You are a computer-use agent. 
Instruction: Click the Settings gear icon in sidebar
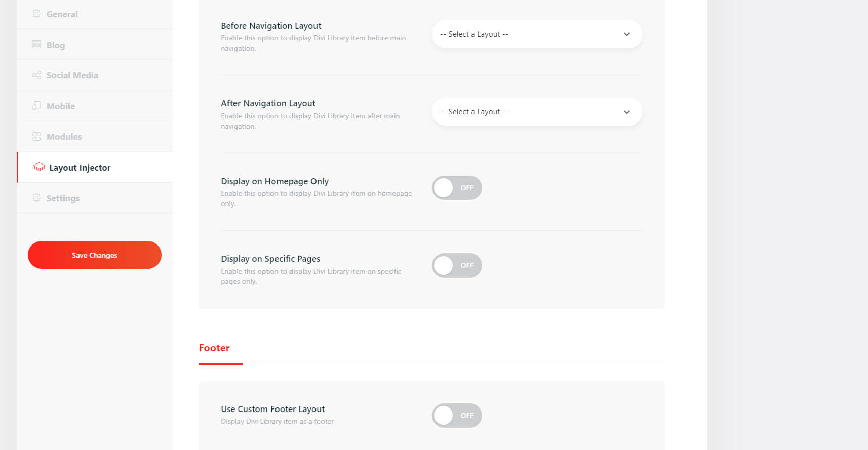(x=36, y=198)
